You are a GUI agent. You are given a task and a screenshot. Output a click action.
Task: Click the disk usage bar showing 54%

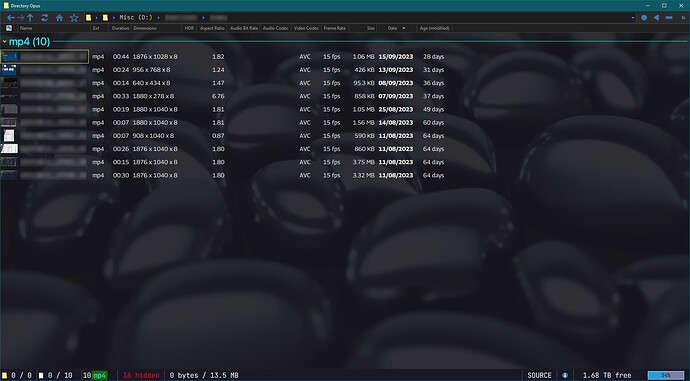[666, 375]
